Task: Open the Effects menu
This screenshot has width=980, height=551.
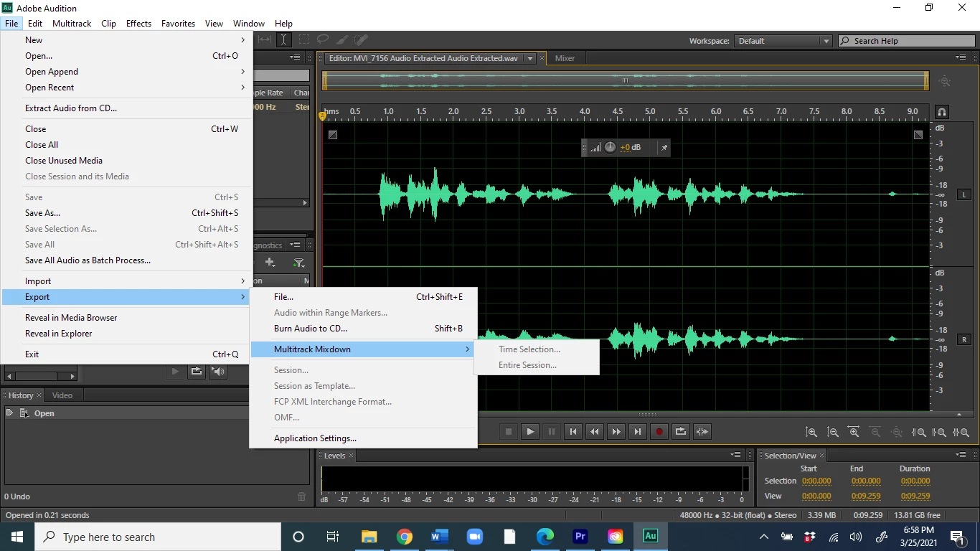Action: pyautogui.click(x=138, y=23)
